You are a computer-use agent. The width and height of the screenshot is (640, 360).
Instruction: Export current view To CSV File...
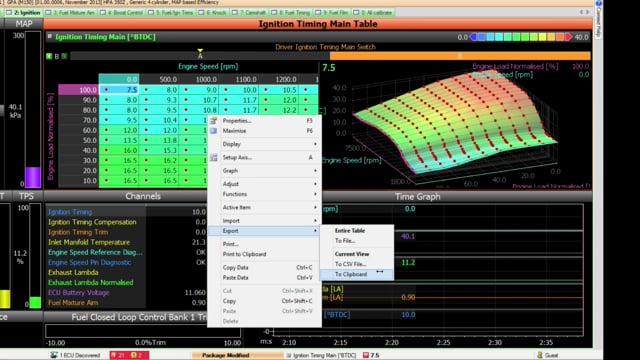tap(357, 264)
